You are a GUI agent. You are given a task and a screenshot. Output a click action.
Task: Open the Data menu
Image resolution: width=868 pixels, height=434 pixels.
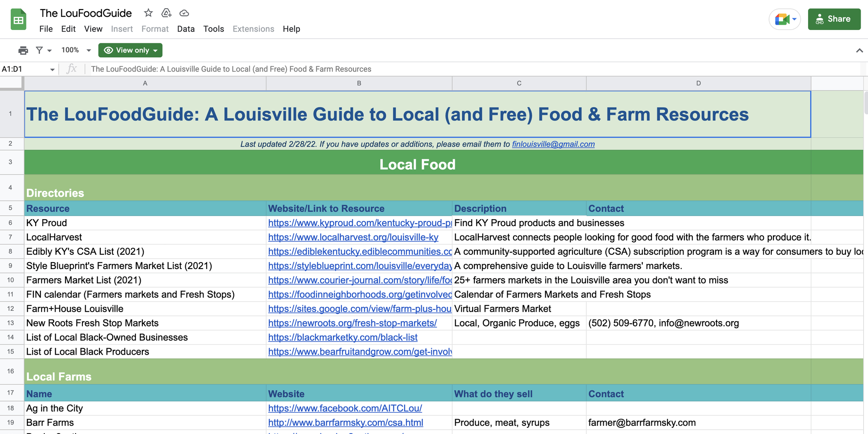186,29
